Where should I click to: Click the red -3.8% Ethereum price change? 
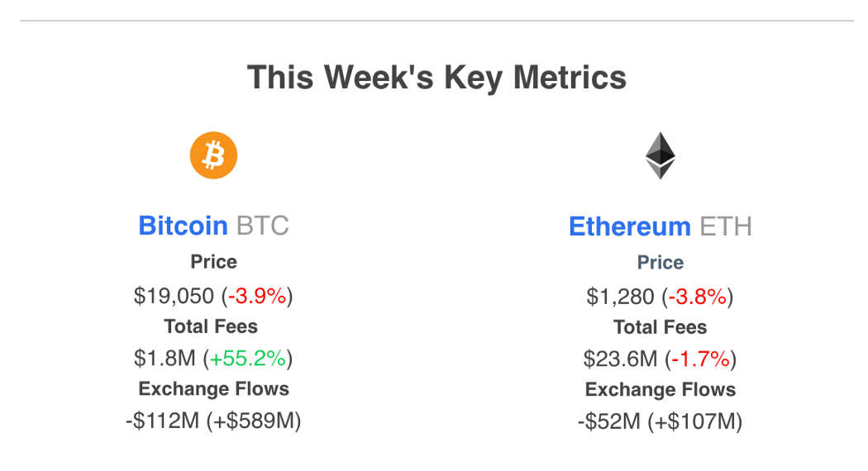pos(698,297)
